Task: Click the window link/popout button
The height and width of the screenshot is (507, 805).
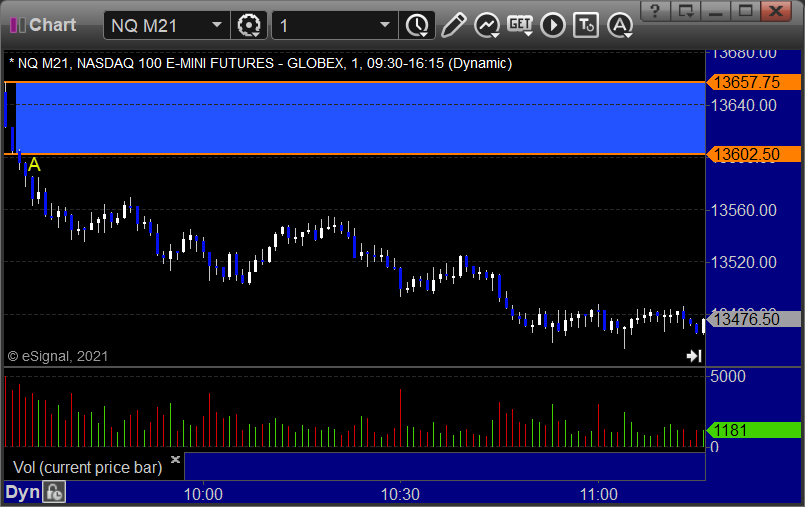Action: [685, 10]
